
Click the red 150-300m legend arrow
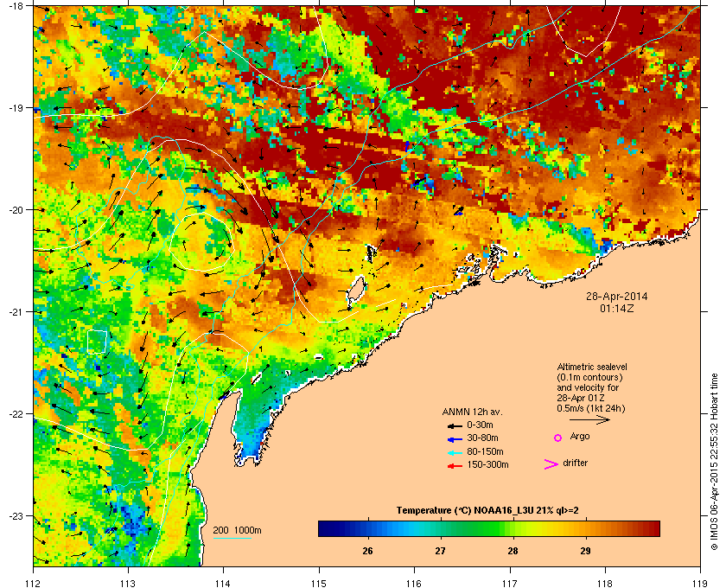[x=455, y=466]
